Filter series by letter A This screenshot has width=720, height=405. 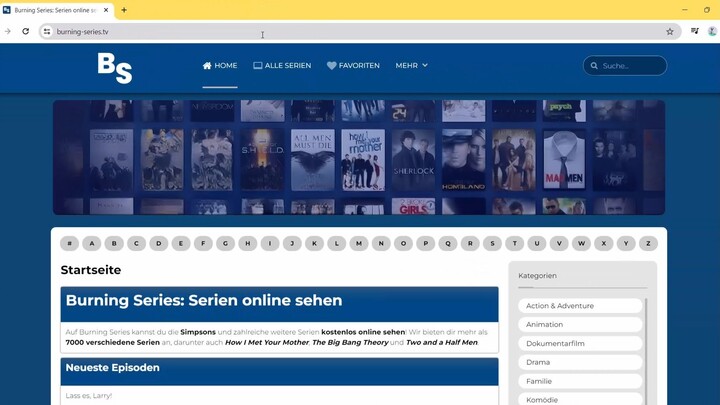92,243
